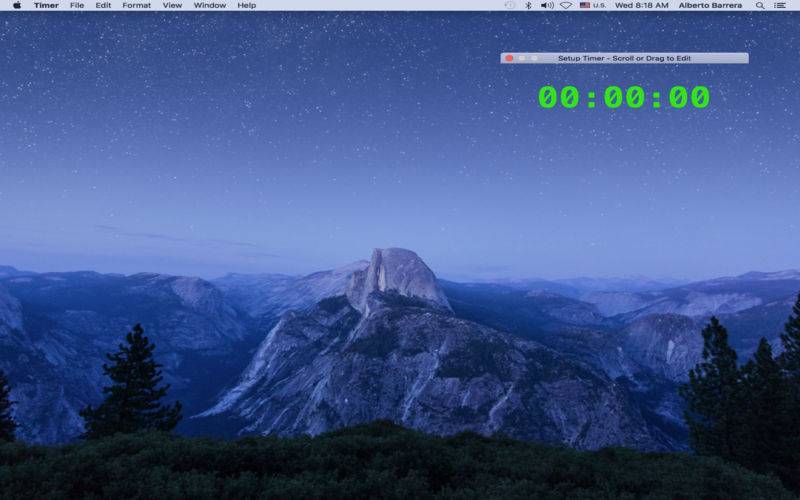
Task: Open the Window menu
Action: coord(210,5)
